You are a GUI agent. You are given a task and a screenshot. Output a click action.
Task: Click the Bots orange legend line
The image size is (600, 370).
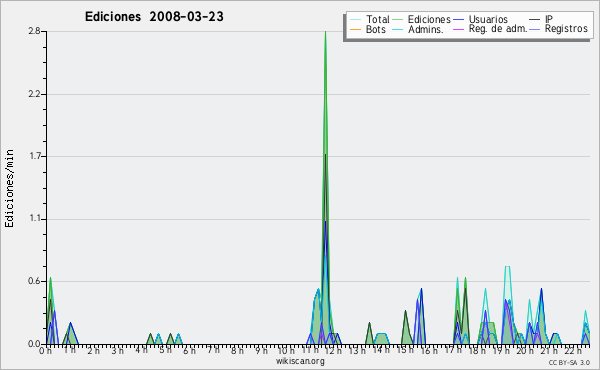[x=355, y=29]
